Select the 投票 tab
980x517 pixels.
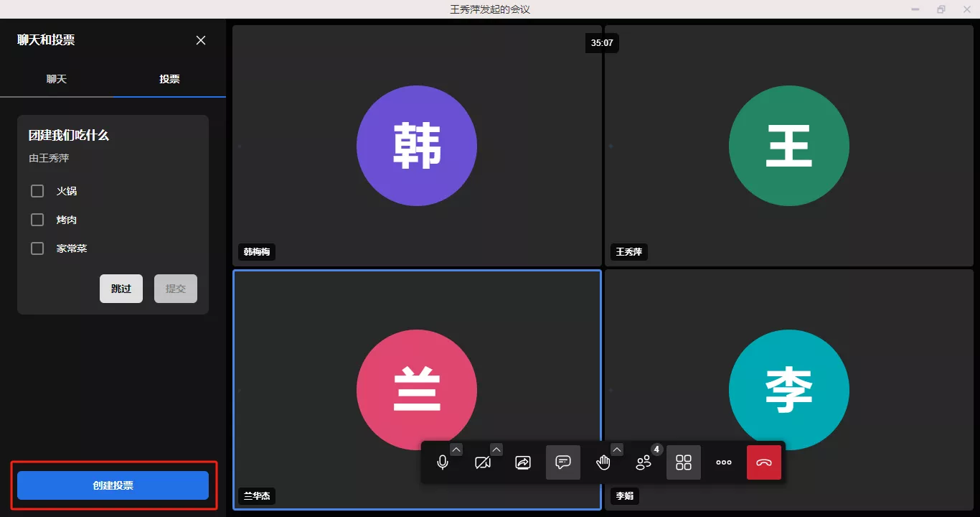click(x=169, y=79)
